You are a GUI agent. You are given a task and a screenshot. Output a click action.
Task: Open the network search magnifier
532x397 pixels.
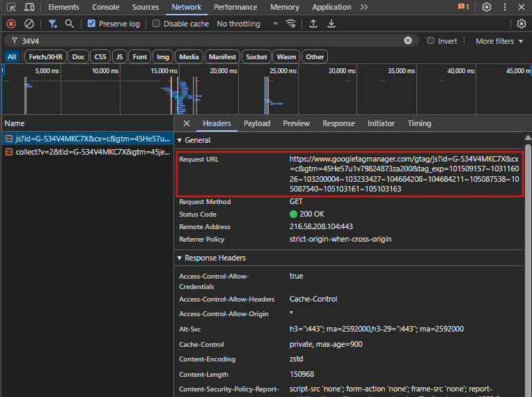(x=69, y=24)
